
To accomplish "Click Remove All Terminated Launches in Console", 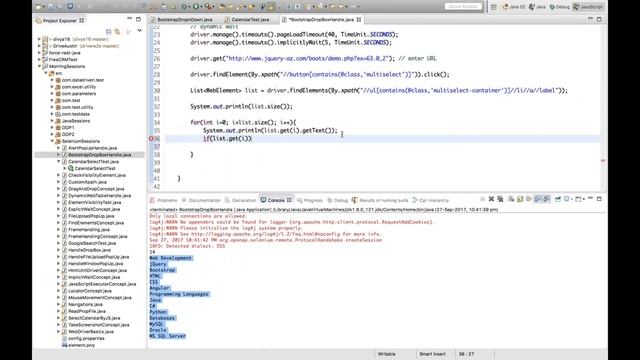I will [500, 199].
